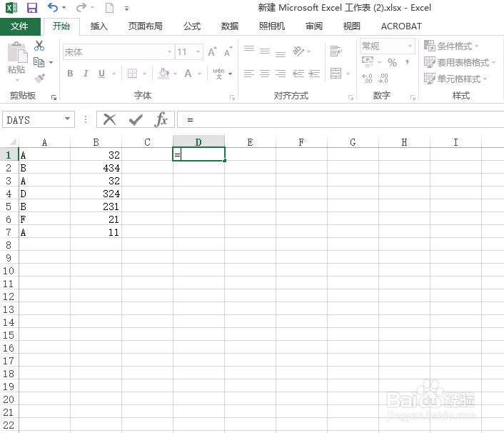Screen dimensions: 504x433
Task: Apply accounting currency format icon
Action: tap(368, 61)
